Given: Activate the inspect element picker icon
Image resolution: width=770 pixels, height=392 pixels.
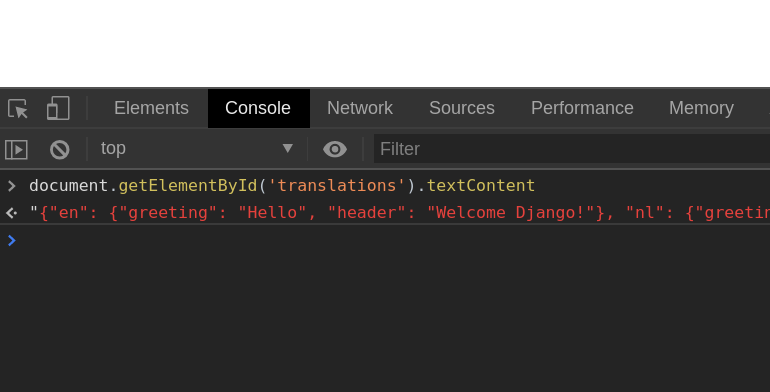Looking at the screenshot, I should point(18,108).
